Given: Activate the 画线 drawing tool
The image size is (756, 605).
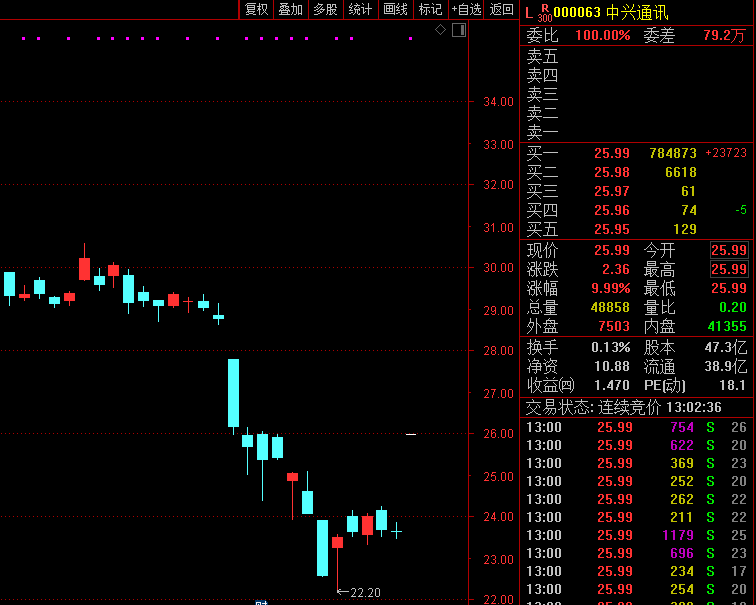Looking at the screenshot, I should [x=396, y=9].
